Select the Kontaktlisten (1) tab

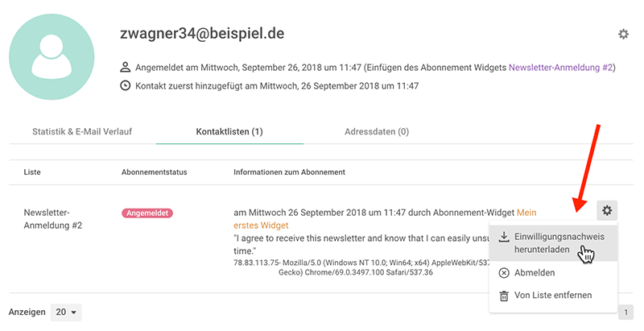tap(229, 132)
